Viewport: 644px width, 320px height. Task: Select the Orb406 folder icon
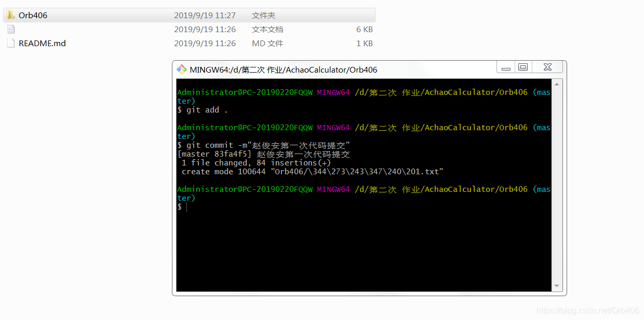coord(10,15)
